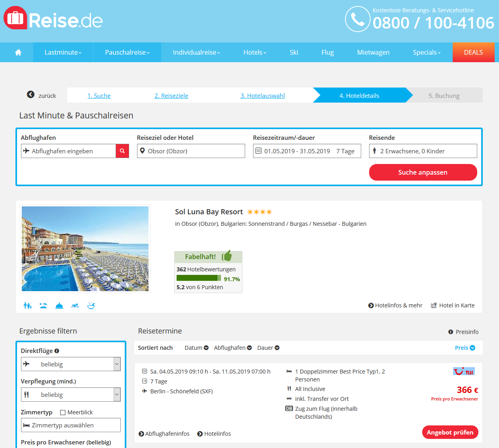Click the hotel's four-star rating
Image resolution: width=499 pixels, height=448 pixels.
point(259,212)
